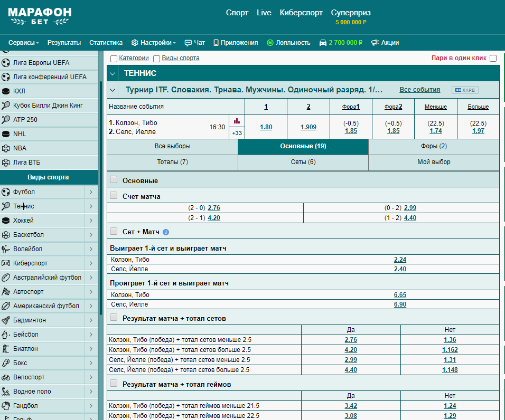The image size is (505, 420).
Task: Click the Гандбол sport icon
Action: 6,406
